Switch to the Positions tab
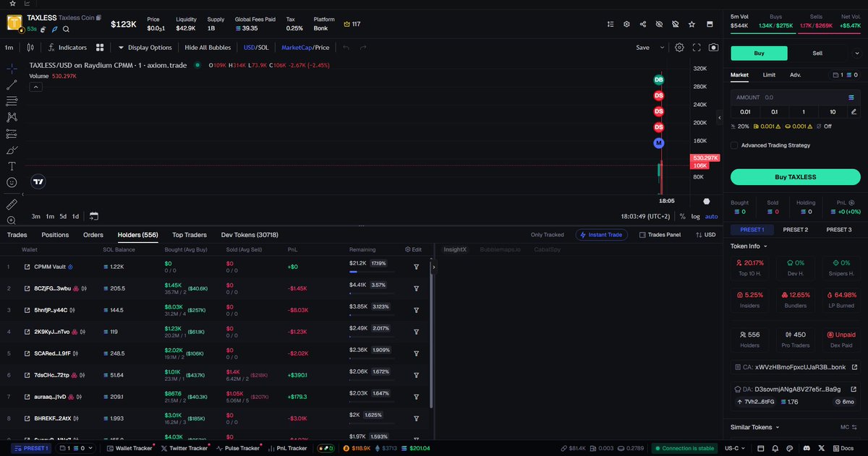Screen dimensions: 868x456 pyautogui.click(x=55, y=235)
